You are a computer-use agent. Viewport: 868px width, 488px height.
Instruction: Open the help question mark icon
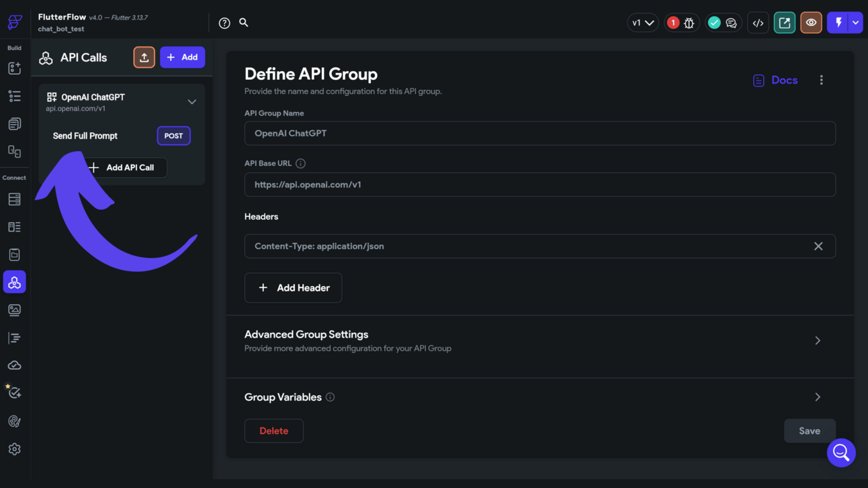(x=224, y=23)
